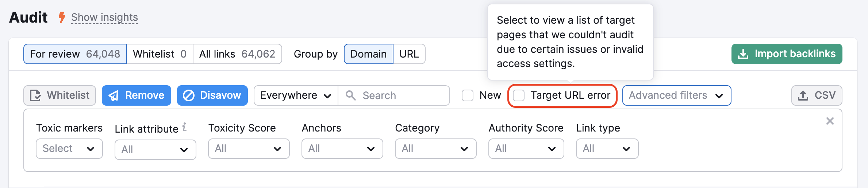Open the Everywhere scope dropdown
The width and height of the screenshot is (868, 188).
pyautogui.click(x=296, y=95)
